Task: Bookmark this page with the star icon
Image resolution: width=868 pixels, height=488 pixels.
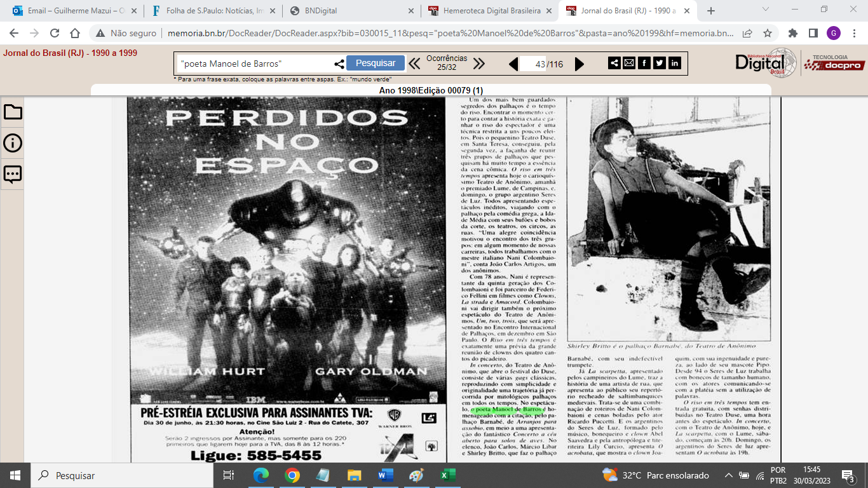Action: [x=767, y=33]
